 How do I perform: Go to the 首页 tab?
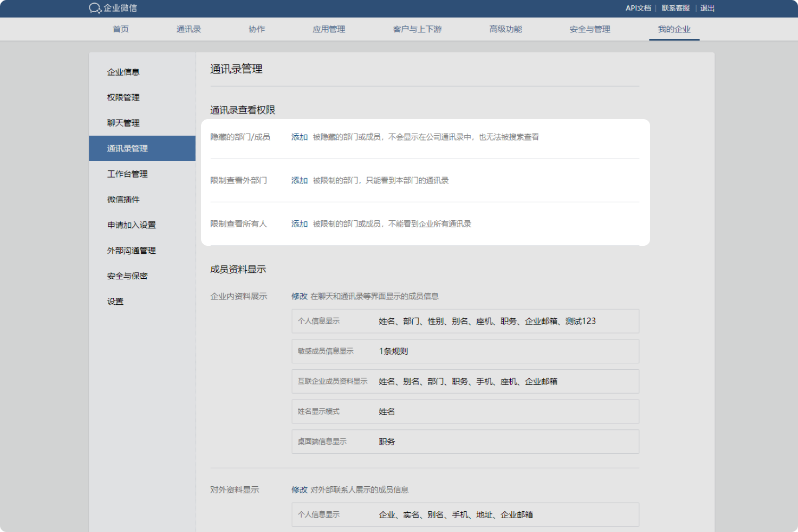(121, 29)
